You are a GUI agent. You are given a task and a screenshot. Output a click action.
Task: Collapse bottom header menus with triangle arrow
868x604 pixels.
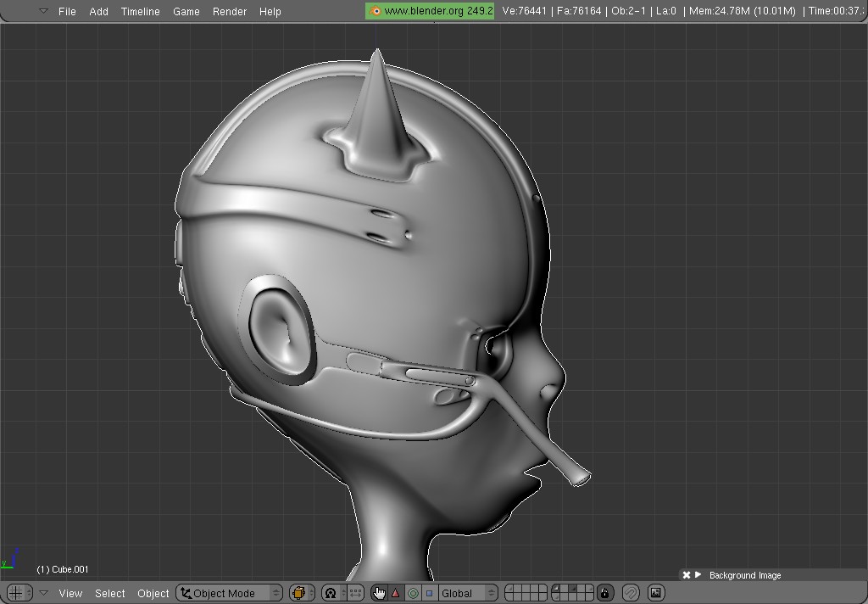(43, 593)
